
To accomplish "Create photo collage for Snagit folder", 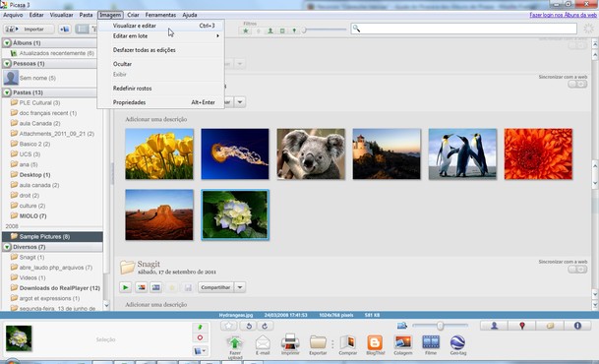I will click(x=142, y=287).
